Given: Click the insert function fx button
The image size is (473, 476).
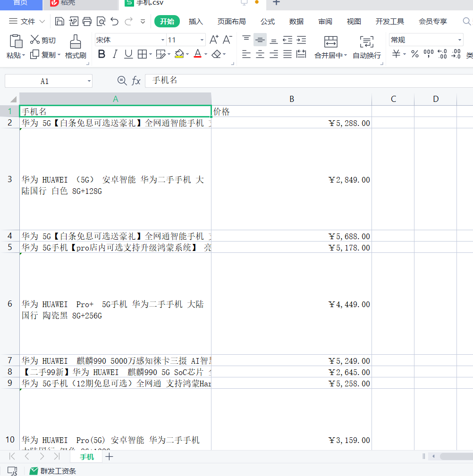Looking at the screenshot, I should pos(136,81).
